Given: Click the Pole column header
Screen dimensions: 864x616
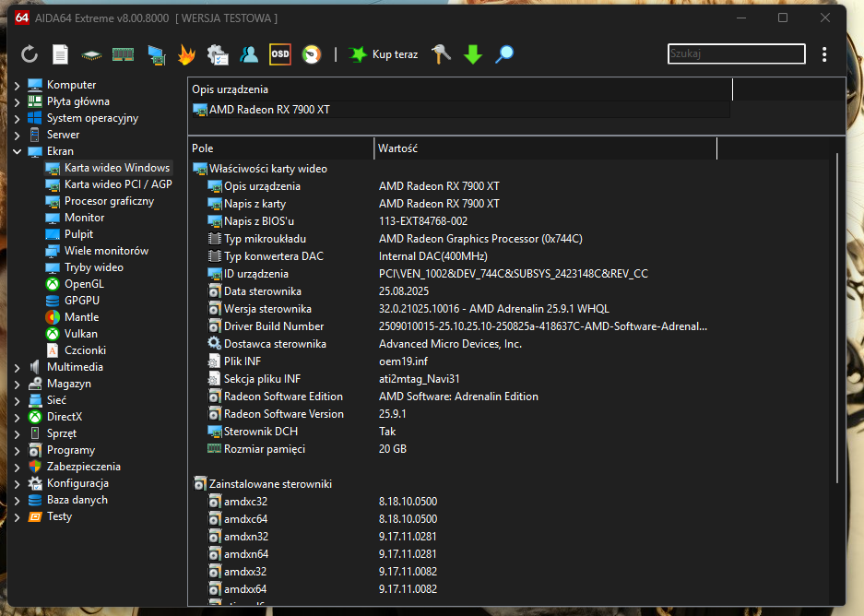Looking at the screenshot, I should coord(281,148).
